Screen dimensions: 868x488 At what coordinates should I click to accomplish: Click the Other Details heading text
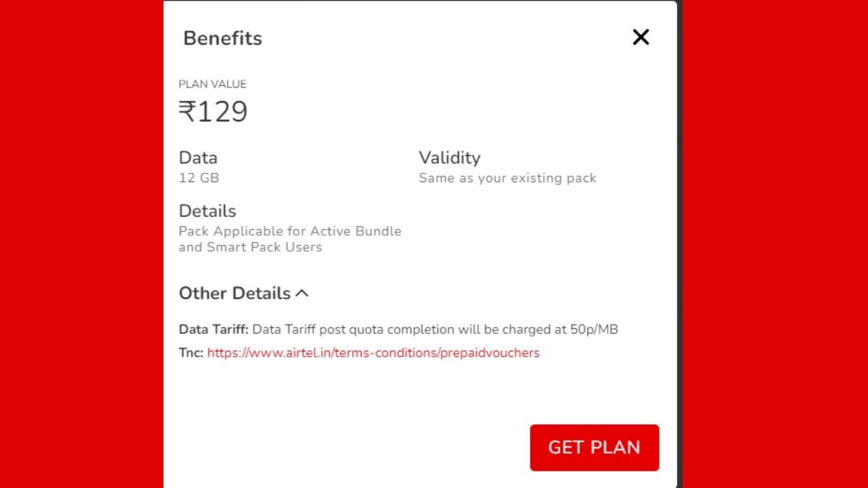(x=234, y=294)
